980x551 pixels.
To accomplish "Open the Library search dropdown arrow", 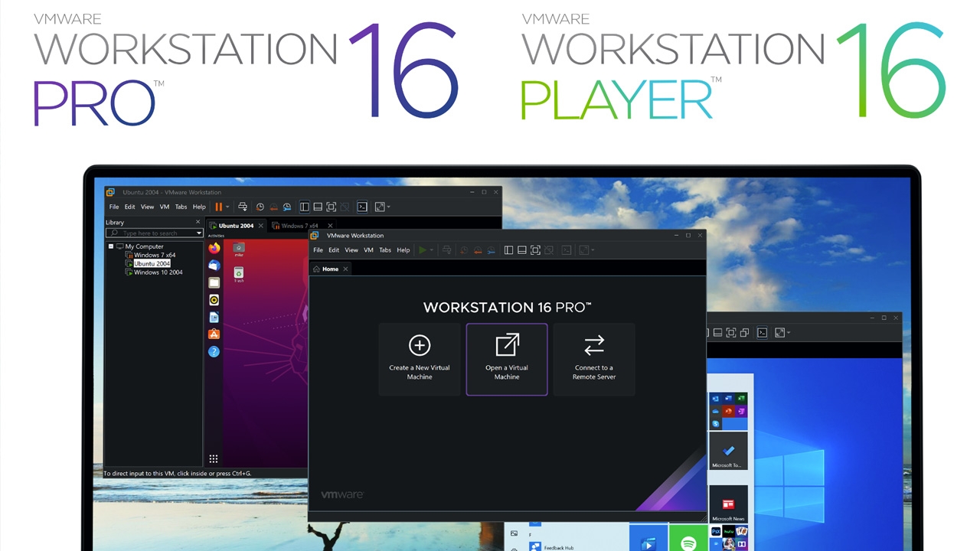I will [200, 233].
